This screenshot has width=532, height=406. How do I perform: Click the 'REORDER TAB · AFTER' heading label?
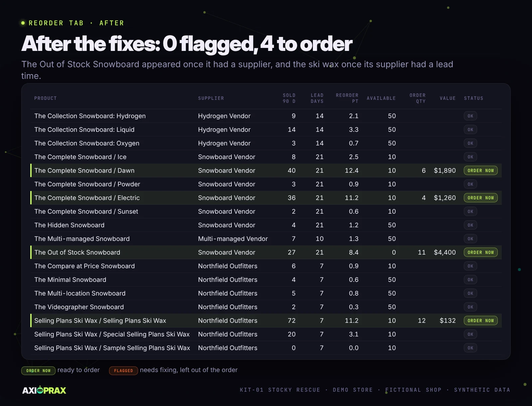tap(76, 23)
